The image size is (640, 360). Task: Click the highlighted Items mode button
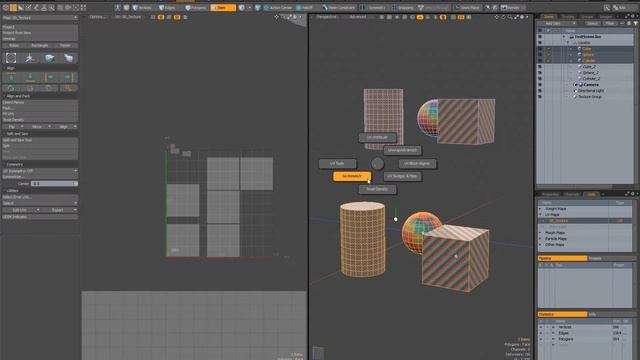point(223,8)
